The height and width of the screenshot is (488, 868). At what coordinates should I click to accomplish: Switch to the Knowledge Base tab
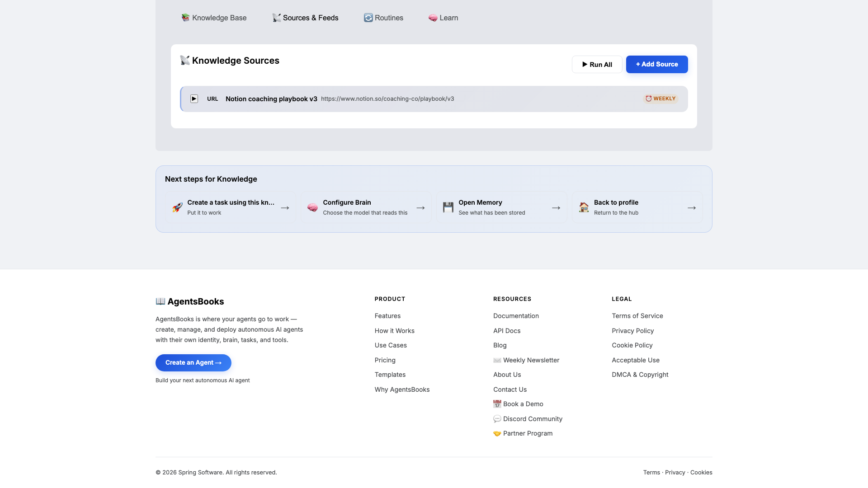(x=214, y=18)
